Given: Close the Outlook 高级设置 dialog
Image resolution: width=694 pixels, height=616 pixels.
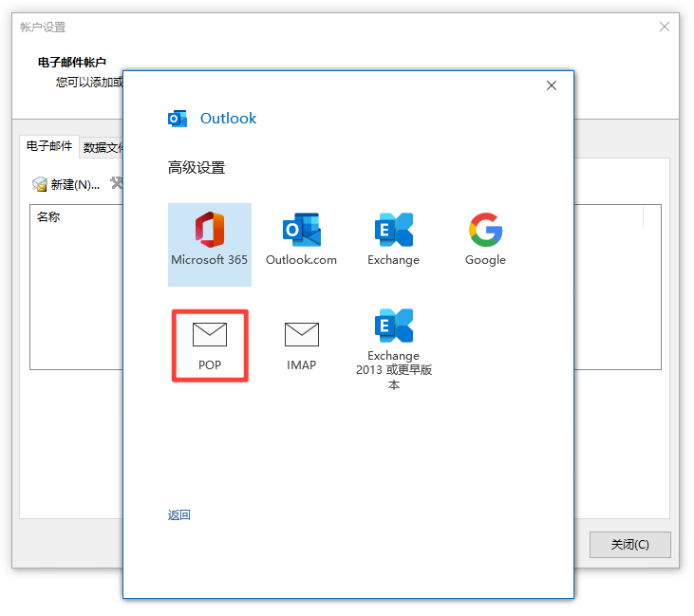Looking at the screenshot, I should [x=551, y=85].
